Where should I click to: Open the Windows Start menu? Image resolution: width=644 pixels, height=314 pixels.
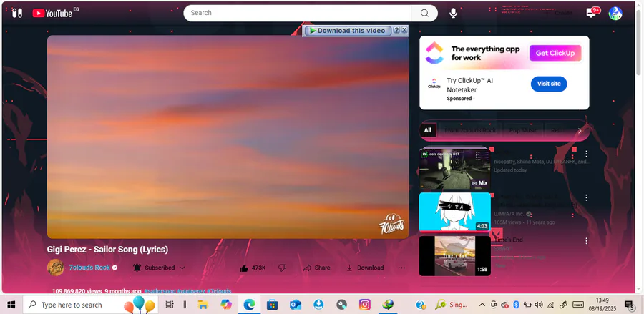click(x=11, y=305)
